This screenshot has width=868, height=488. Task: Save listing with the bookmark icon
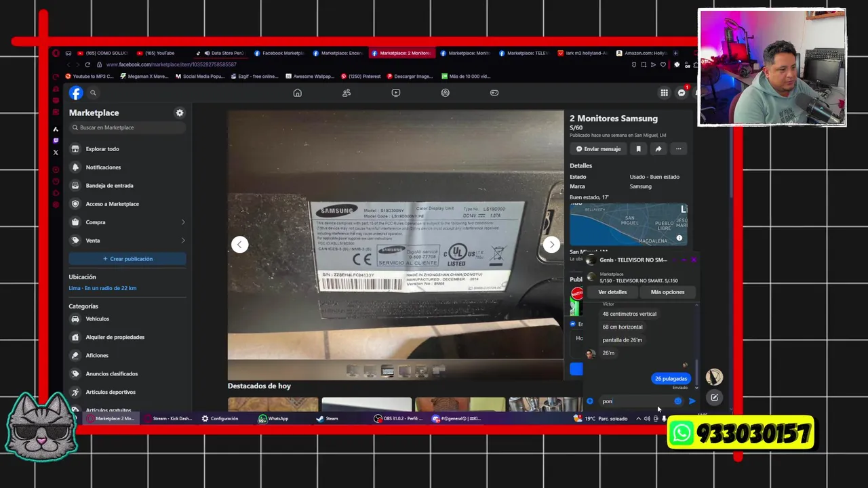(638, 149)
